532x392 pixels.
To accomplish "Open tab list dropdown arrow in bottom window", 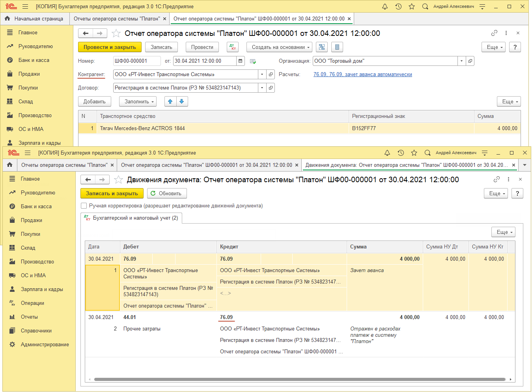I will point(525,165).
